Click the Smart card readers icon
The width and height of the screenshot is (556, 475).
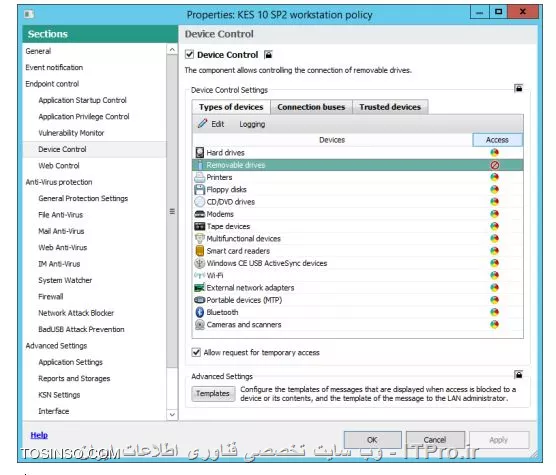[200, 251]
